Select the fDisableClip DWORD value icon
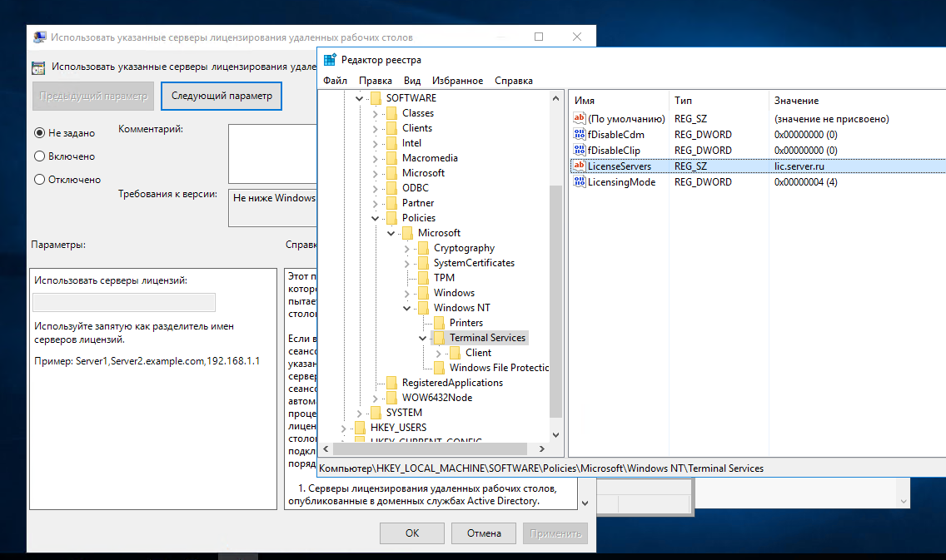This screenshot has height=560, width=946. coord(580,150)
